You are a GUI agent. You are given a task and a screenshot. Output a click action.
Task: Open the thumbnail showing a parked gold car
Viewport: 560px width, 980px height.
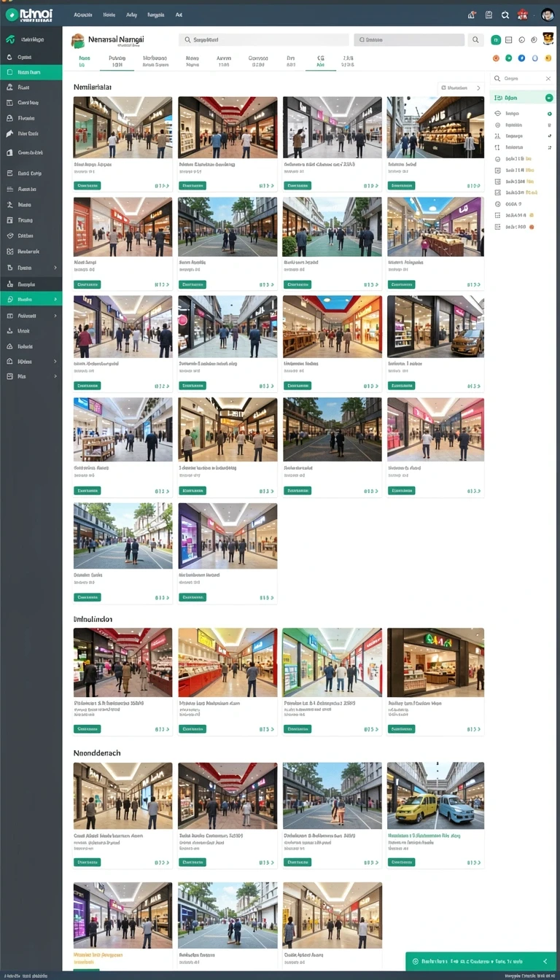435,326
